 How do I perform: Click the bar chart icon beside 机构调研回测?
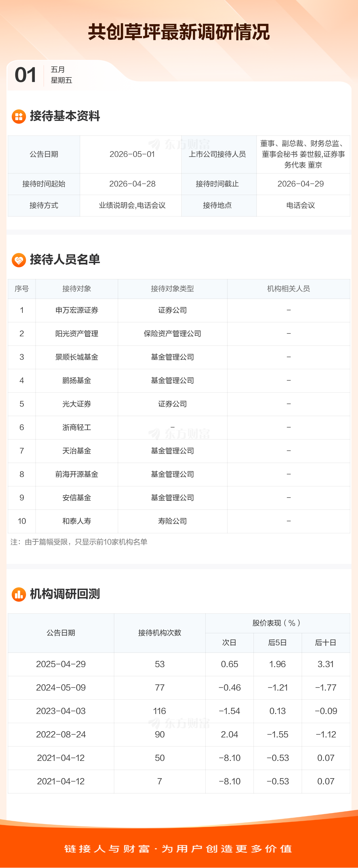19,595
